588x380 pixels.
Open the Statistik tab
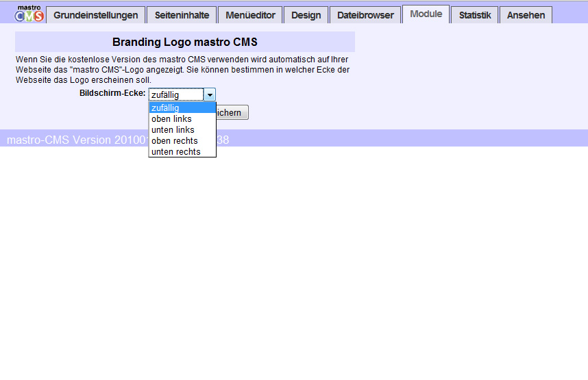coord(475,15)
